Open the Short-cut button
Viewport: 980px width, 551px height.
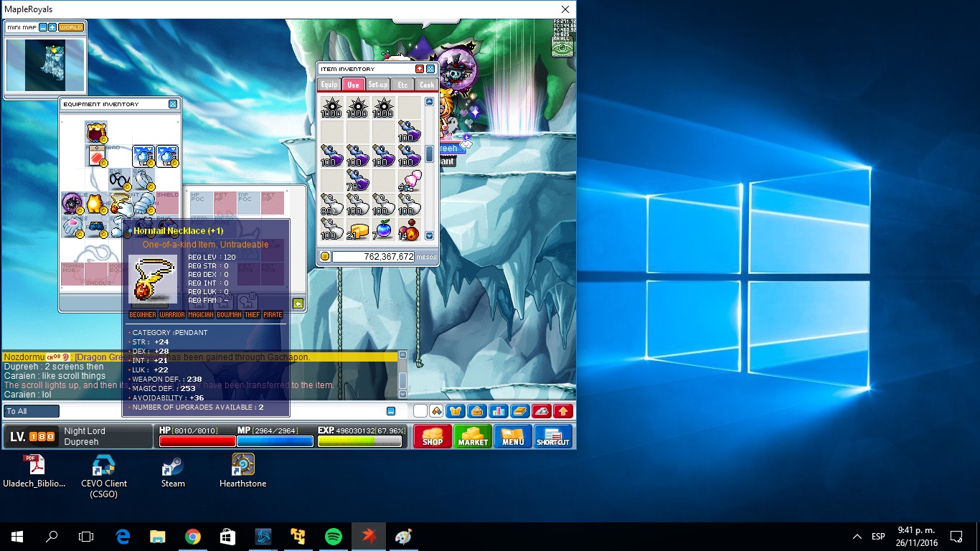point(553,436)
